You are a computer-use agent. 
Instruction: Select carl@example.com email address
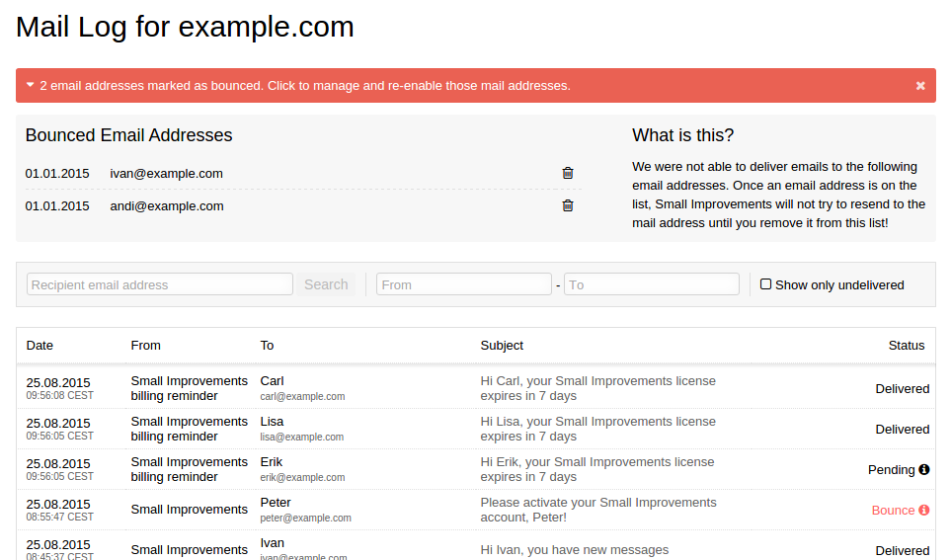coord(302,396)
